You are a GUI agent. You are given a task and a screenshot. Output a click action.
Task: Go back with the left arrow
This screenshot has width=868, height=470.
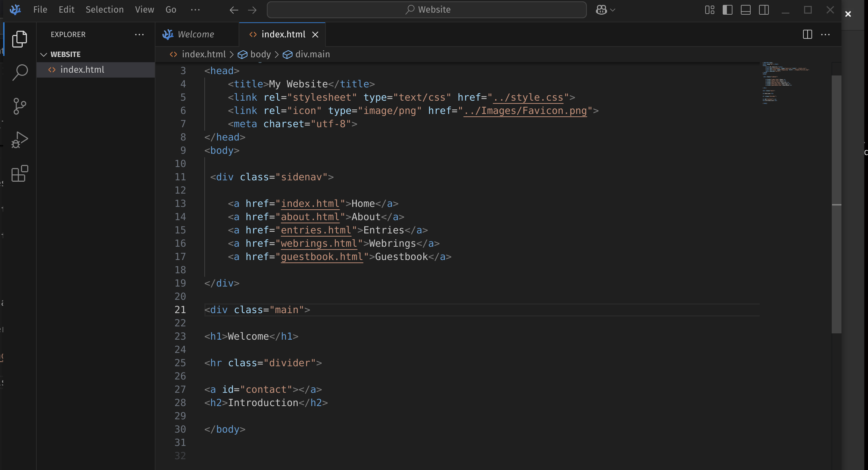tap(234, 10)
